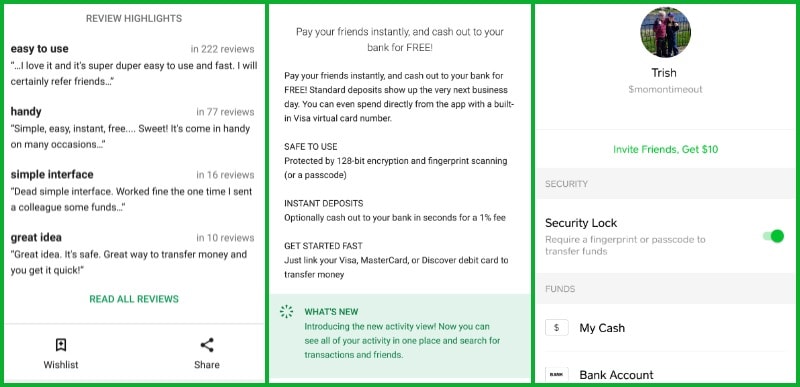Image resolution: width=800 pixels, height=387 pixels.
Task: Tap Invite Friends, Get $10
Action: (665, 149)
